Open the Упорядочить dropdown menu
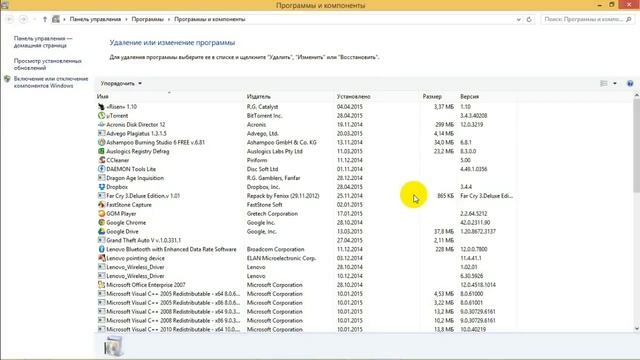This screenshot has width=640, height=360. click(121, 83)
